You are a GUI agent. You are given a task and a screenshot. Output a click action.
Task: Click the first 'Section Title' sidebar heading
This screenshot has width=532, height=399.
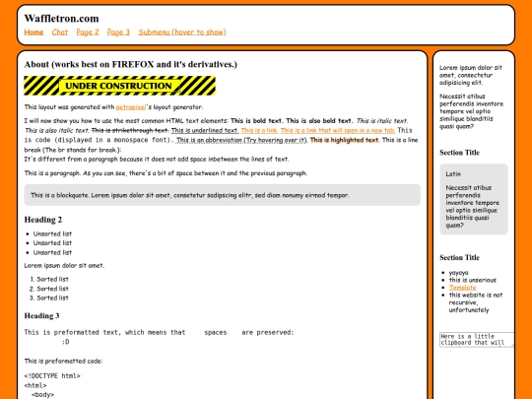click(x=460, y=153)
